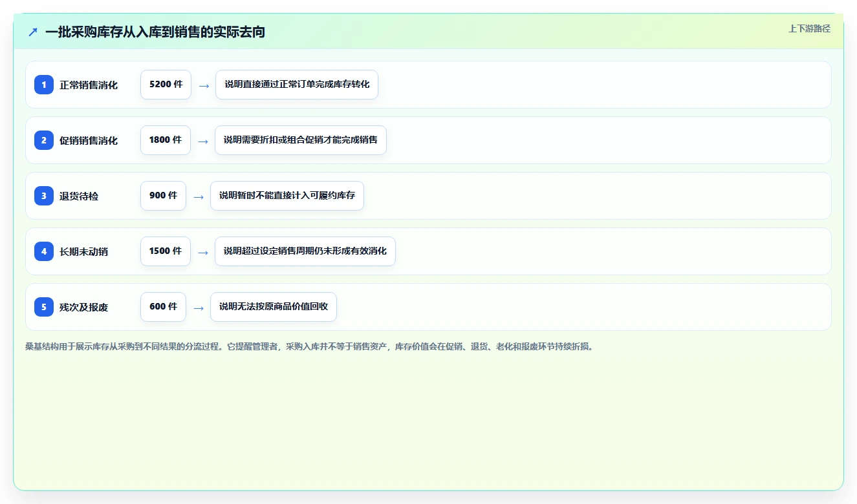Click the number 4 badge for 长期未动销
This screenshot has height=504, width=857.
click(44, 251)
